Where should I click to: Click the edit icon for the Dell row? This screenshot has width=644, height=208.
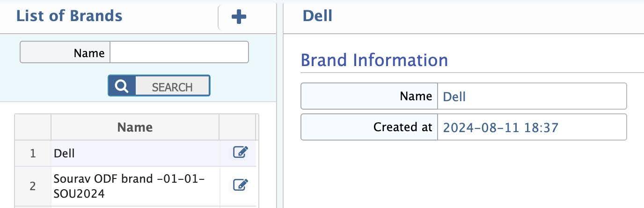pyautogui.click(x=240, y=152)
